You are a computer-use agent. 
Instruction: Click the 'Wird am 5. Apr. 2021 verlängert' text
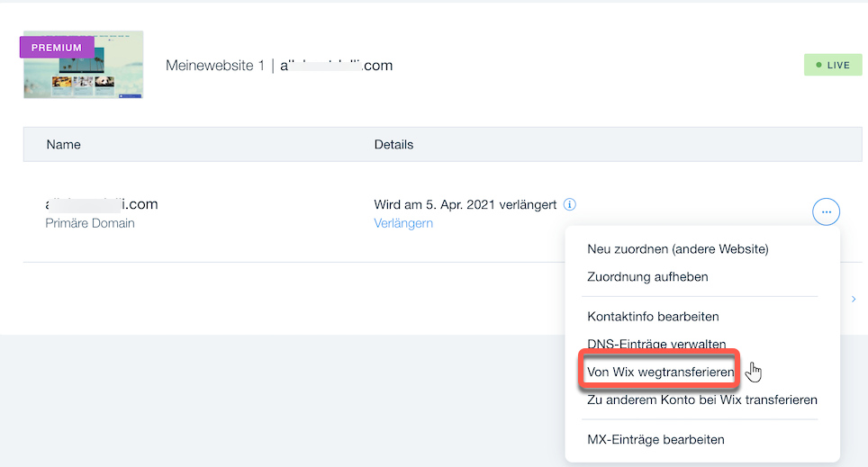pyautogui.click(x=465, y=204)
